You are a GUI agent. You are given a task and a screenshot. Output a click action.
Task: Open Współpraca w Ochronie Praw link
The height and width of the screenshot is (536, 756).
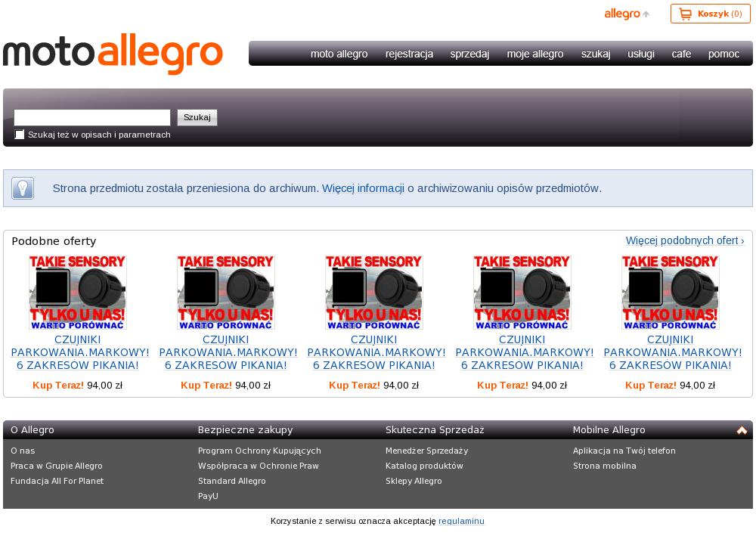259,466
